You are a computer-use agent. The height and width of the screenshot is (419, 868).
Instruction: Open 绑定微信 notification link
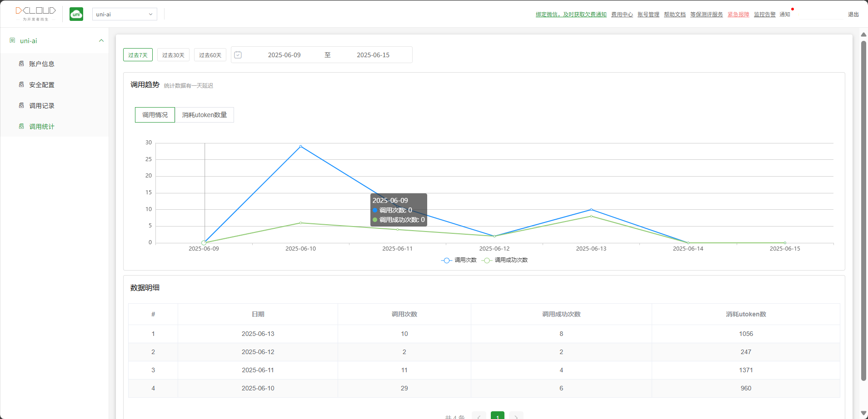571,15
